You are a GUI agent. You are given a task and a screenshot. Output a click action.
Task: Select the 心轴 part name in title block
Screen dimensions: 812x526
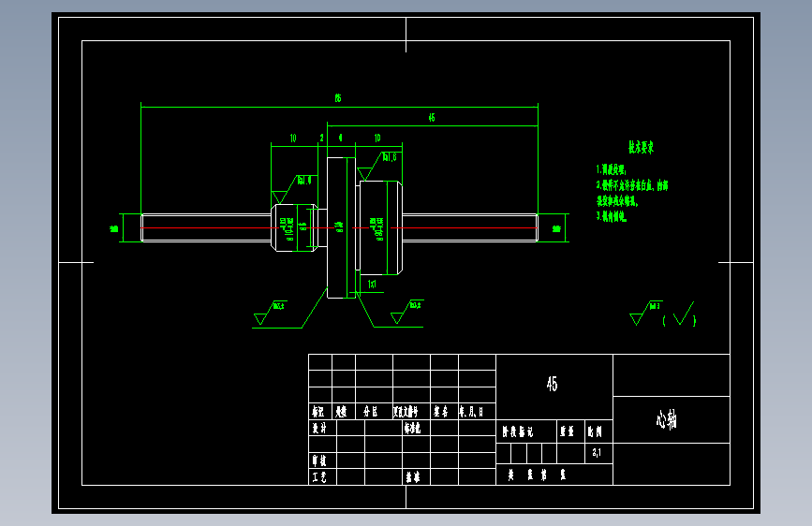(x=667, y=419)
